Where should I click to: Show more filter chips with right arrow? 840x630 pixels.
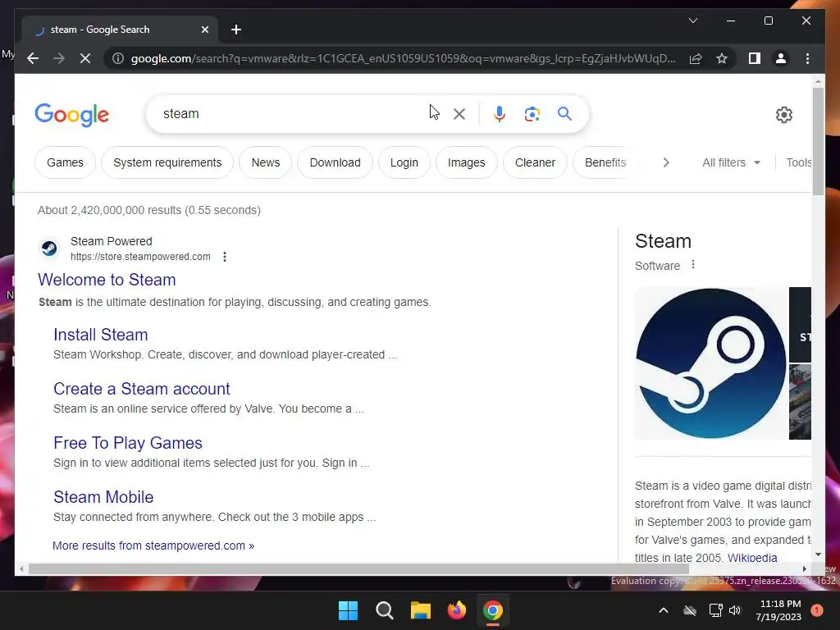pos(666,162)
